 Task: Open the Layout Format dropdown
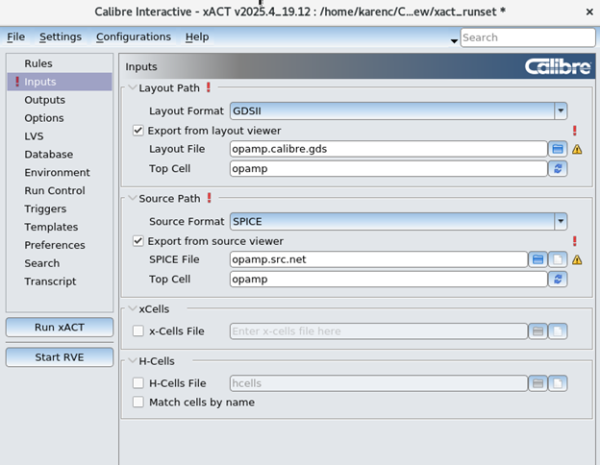tap(398, 111)
